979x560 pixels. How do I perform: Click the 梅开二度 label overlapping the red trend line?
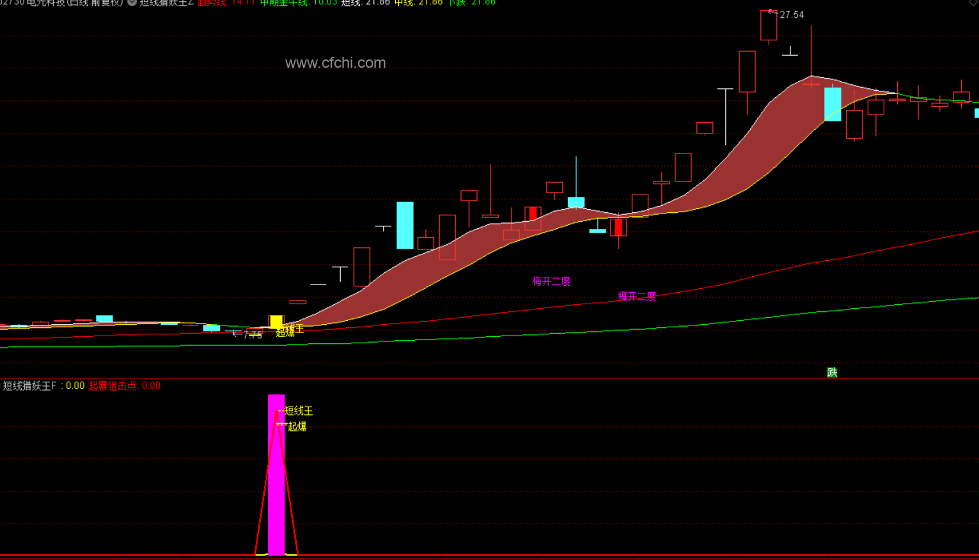point(637,296)
